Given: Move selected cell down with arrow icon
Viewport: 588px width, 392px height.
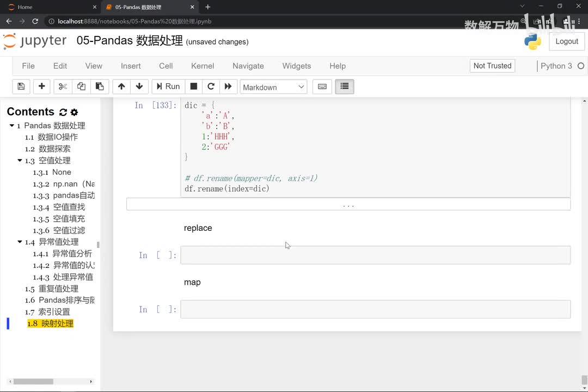Looking at the screenshot, I should (x=139, y=87).
